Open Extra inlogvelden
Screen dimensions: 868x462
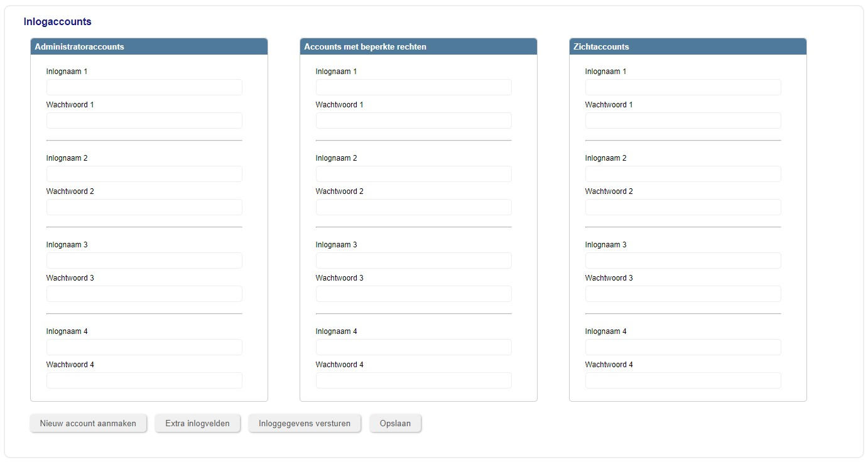click(197, 423)
